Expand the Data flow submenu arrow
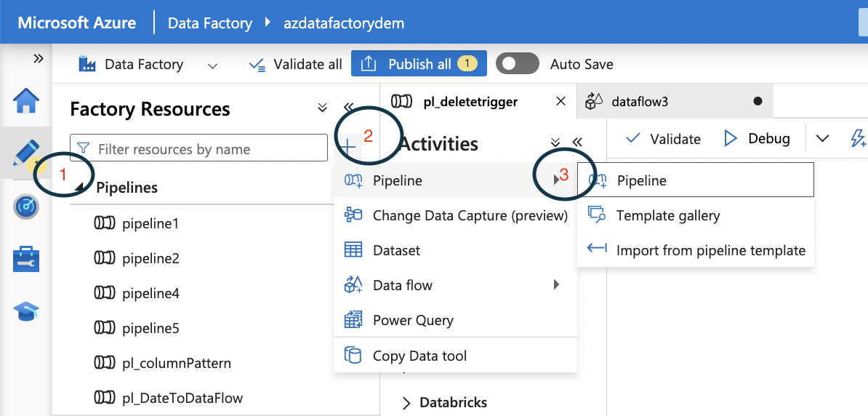Screen dimensions: 868x416 556,284
